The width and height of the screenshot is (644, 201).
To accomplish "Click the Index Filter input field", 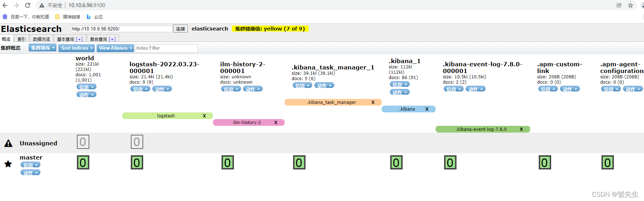I will (166, 48).
